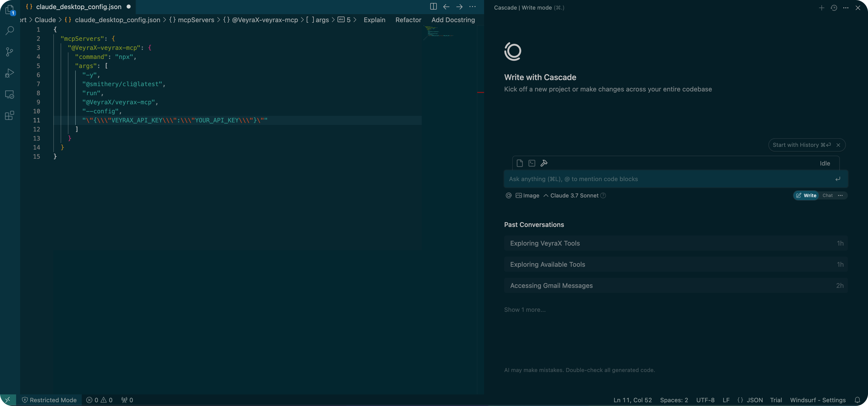Open the Extensions view icon
This screenshot has width=868, height=406.
tap(10, 116)
